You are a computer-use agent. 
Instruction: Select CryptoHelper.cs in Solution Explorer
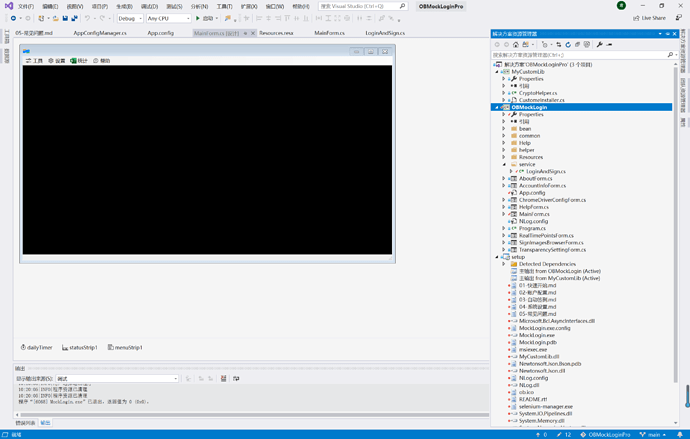point(538,93)
